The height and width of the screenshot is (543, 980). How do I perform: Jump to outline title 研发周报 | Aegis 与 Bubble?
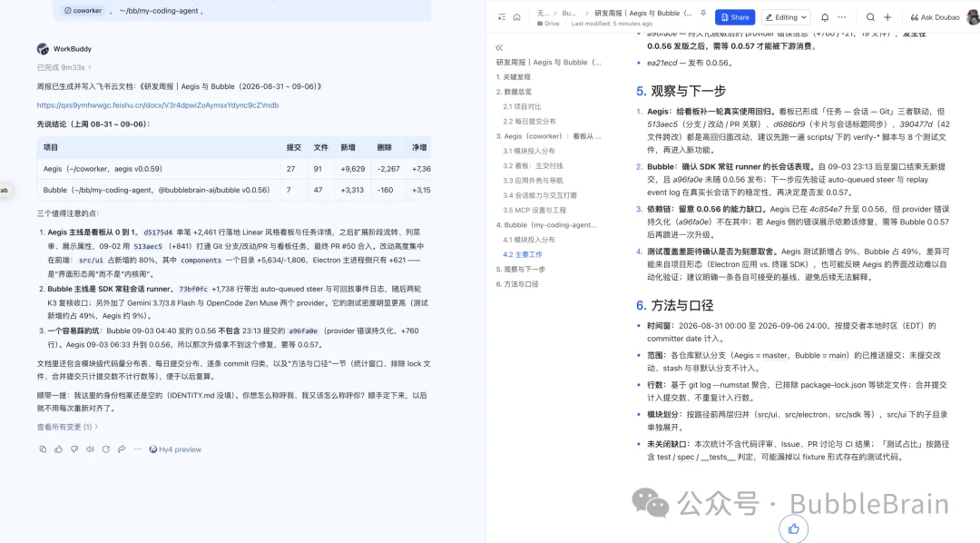(x=549, y=63)
